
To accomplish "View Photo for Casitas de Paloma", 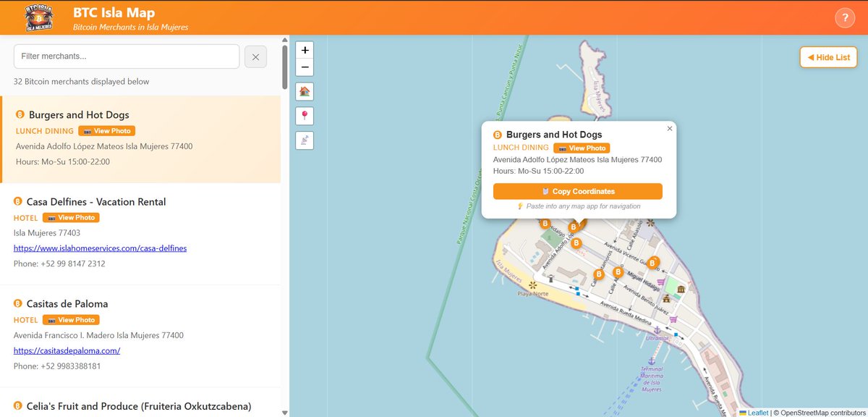I will (71, 320).
